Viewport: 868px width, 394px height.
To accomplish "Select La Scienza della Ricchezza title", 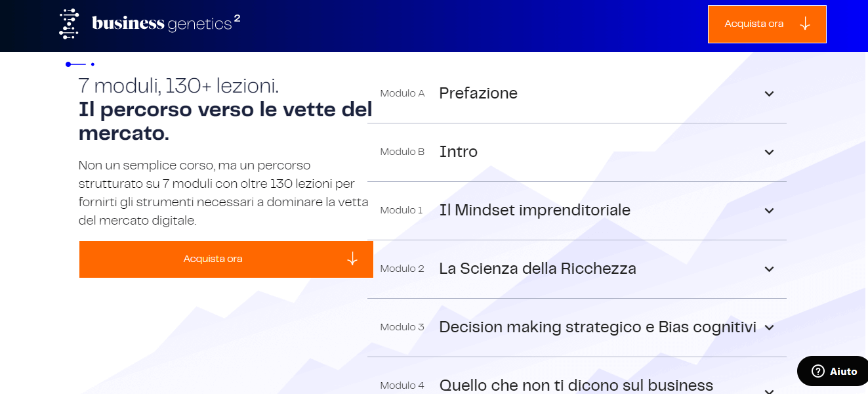I will 537,269.
